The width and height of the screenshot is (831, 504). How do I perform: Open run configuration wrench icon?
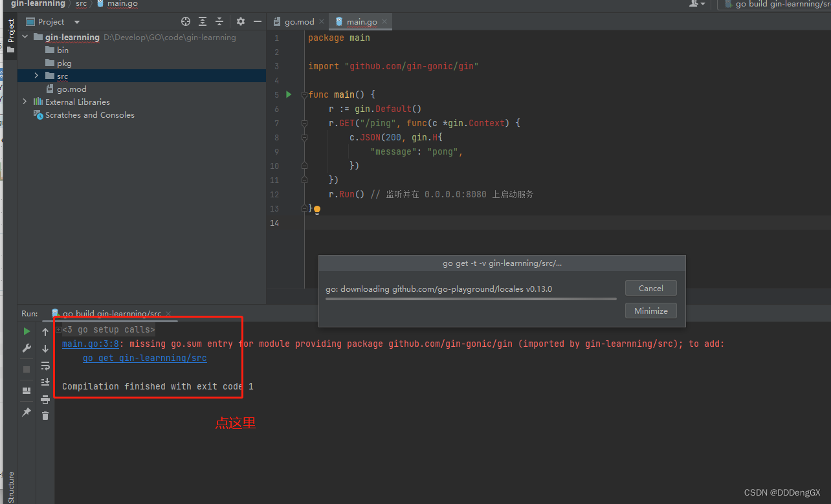[27, 348]
